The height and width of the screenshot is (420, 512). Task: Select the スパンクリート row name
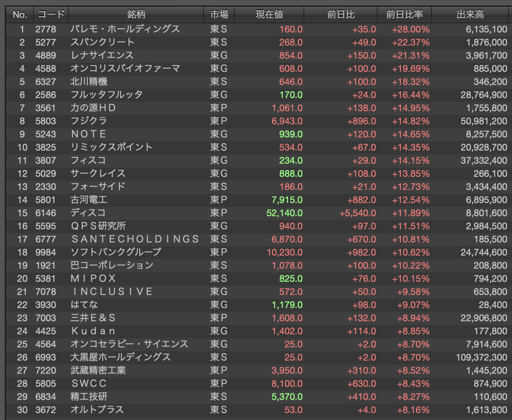pos(102,42)
